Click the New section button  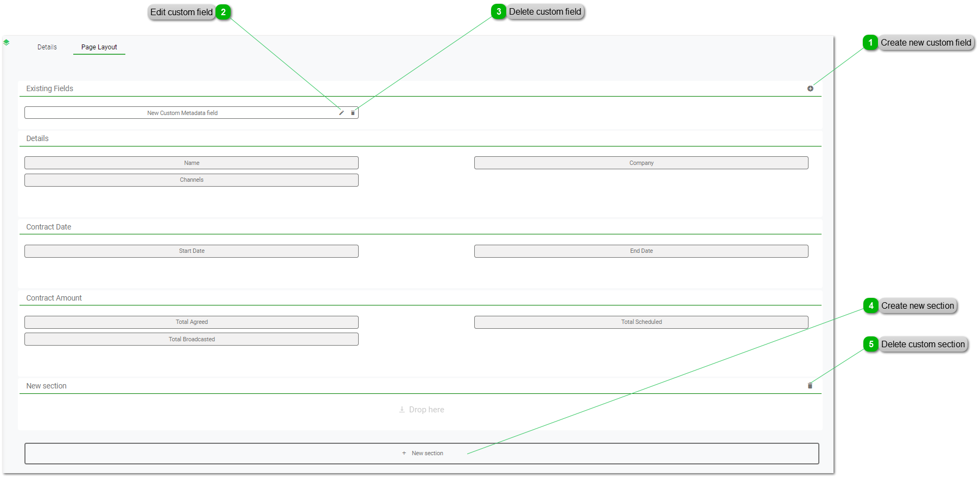422,454
